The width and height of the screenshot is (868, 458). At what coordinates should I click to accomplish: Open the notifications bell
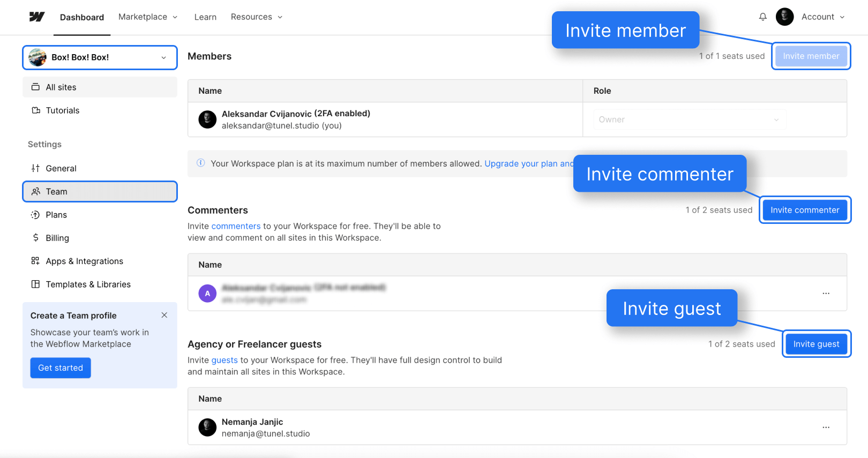[x=762, y=17]
